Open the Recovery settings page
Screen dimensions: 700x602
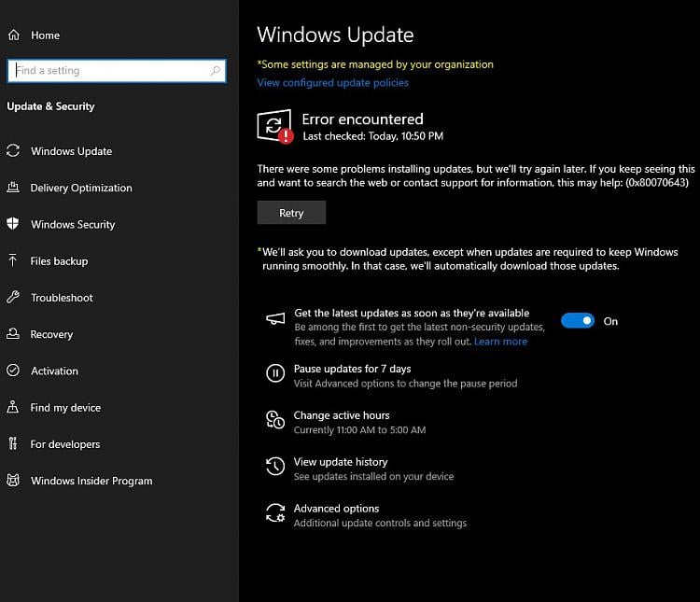(x=51, y=334)
